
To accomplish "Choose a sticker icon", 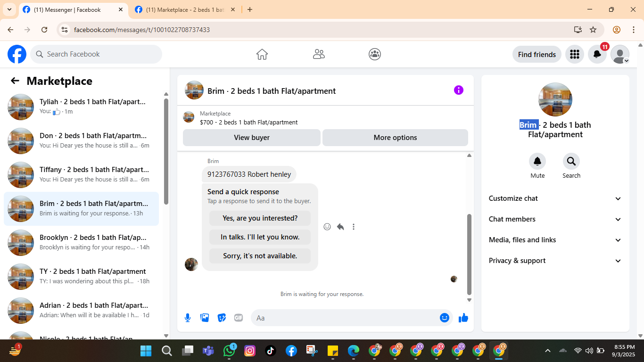I will [222, 318].
